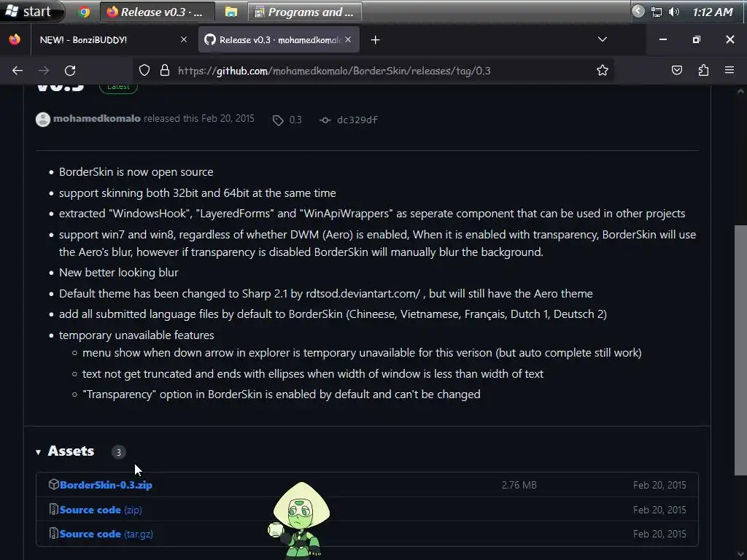Image resolution: width=747 pixels, height=560 pixels.
Task: Click the 'support skinning both 32bit and 64bit' text
Action: 197,192
